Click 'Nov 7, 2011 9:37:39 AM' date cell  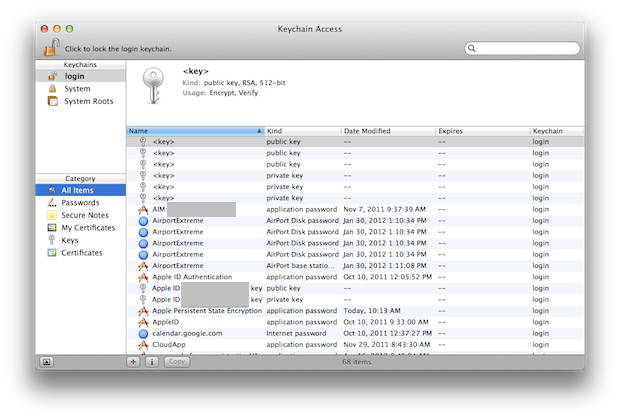click(384, 209)
